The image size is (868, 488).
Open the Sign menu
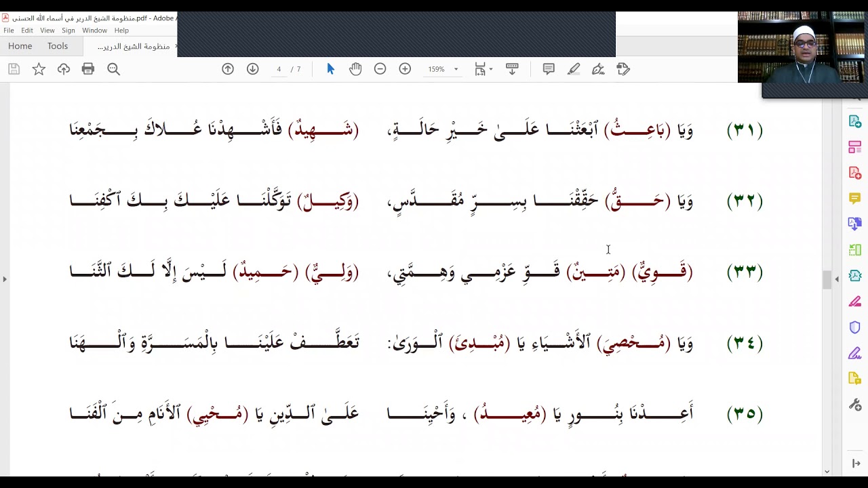point(68,30)
